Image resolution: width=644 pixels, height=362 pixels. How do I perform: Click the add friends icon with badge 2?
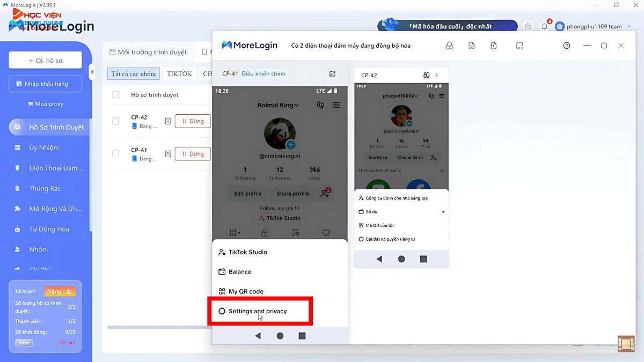[x=325, y=194]
